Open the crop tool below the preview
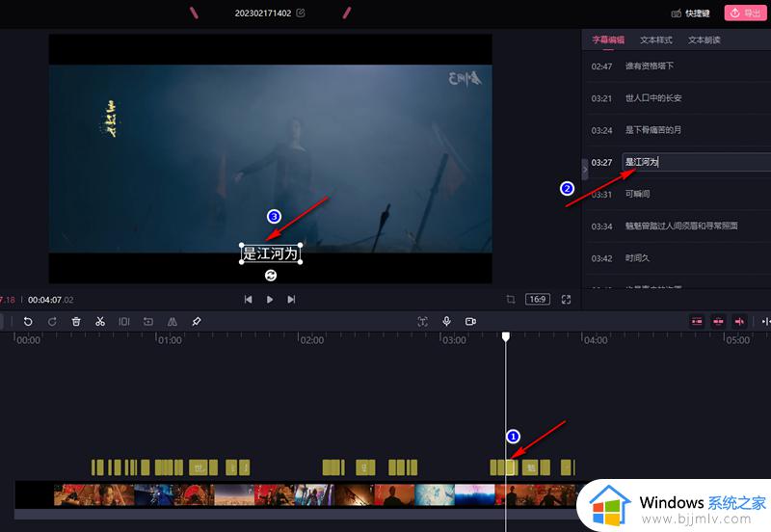Image resolution: width=771 pixels, height=532 pixels. click(x=511, y=300)
